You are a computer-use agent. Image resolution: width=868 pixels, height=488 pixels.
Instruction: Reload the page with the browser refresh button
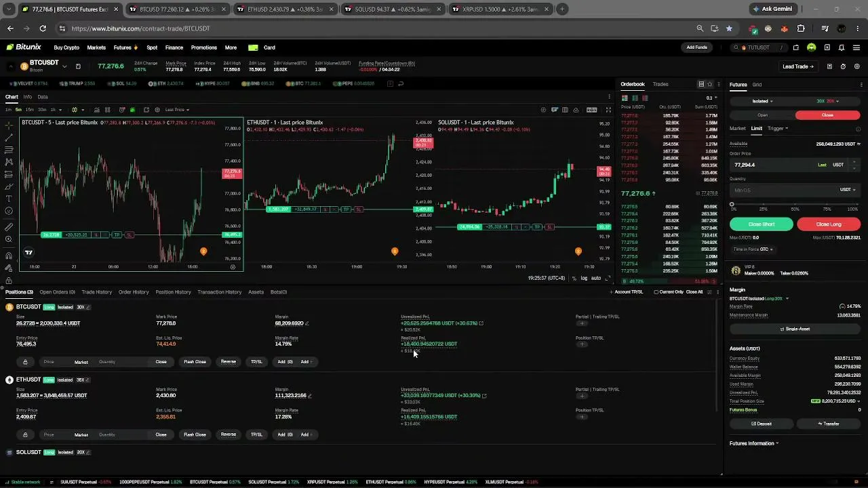tap(43, 28)
